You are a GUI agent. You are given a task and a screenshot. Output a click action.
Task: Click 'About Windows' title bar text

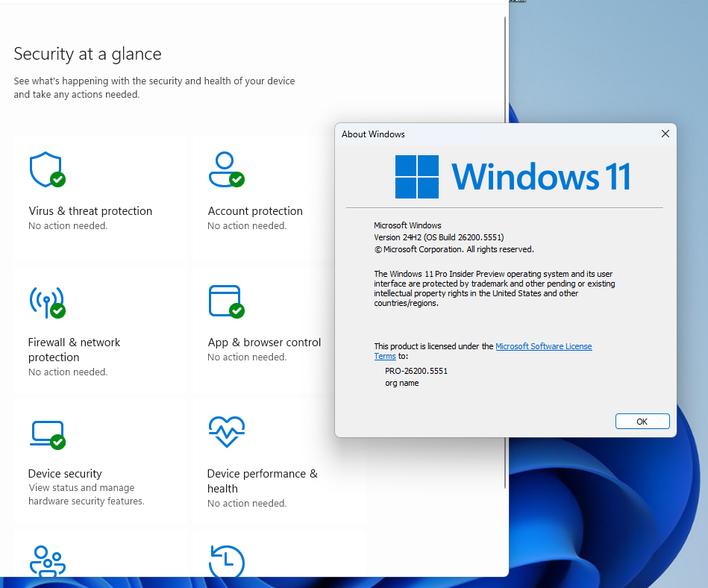click(x=373, y=134)
